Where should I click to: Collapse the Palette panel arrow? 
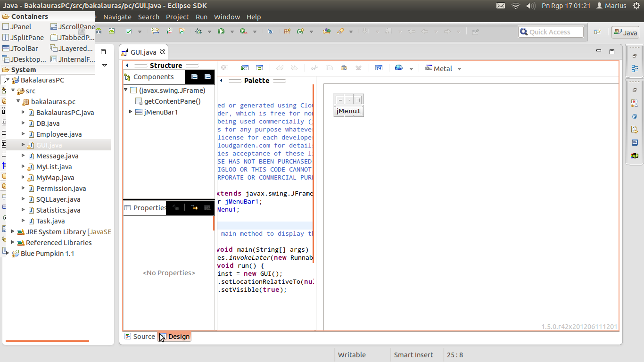click(x=221, y=81)
